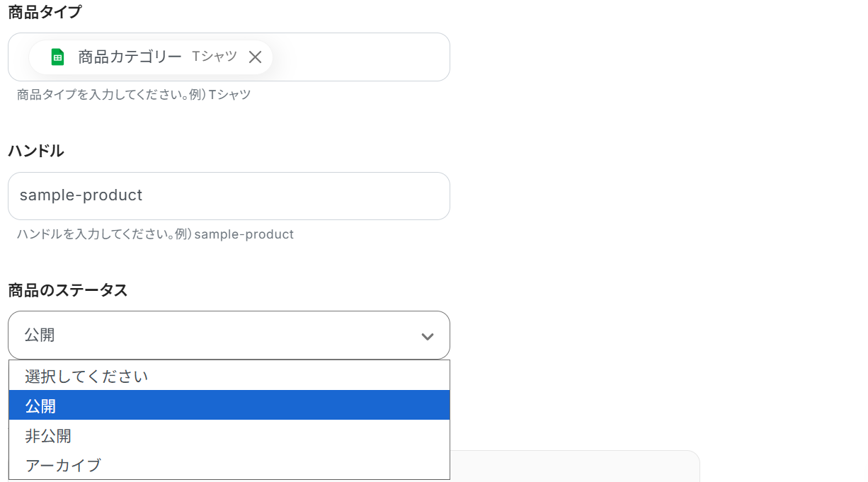Screen dimensions: 868x482
Task: Click the 商品タイプ helper text with Tシャツ example
Action: click(x=134, y=94)
